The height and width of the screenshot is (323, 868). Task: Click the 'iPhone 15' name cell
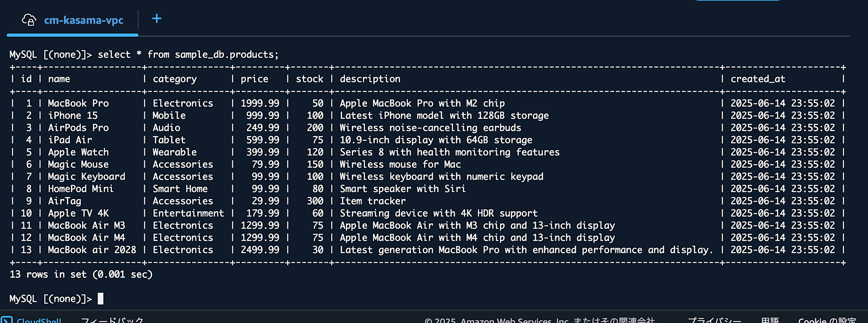tap(72, 115)
